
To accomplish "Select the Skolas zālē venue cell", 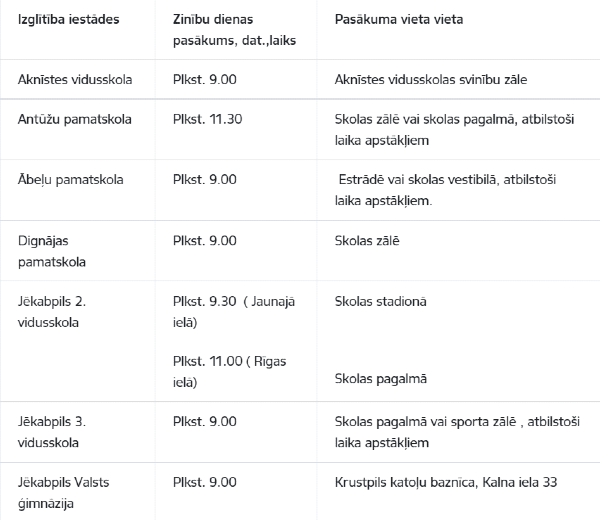I will click(x=367, y=241).
